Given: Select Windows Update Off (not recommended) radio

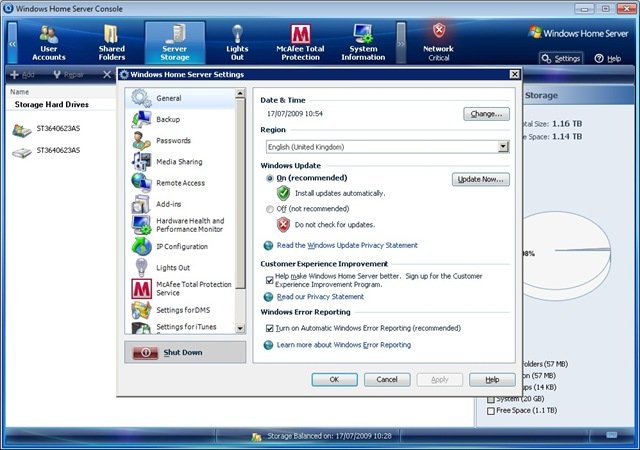Looking at the screenshot, I should (270, 209).
